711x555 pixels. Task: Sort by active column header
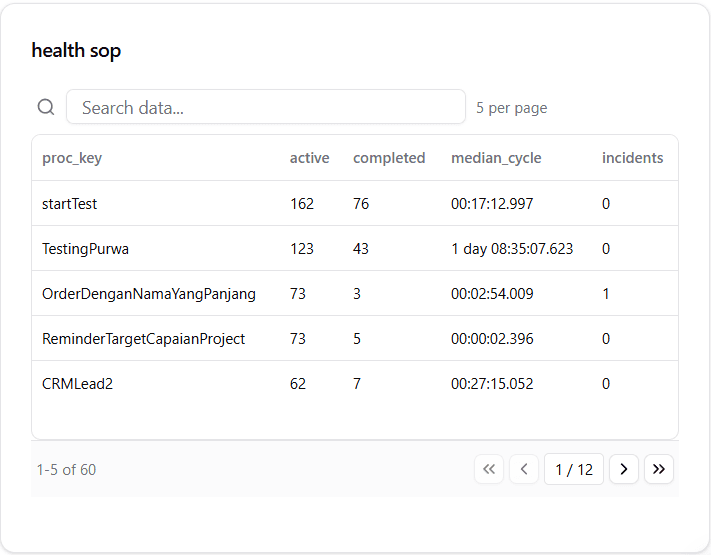[309, 158]
